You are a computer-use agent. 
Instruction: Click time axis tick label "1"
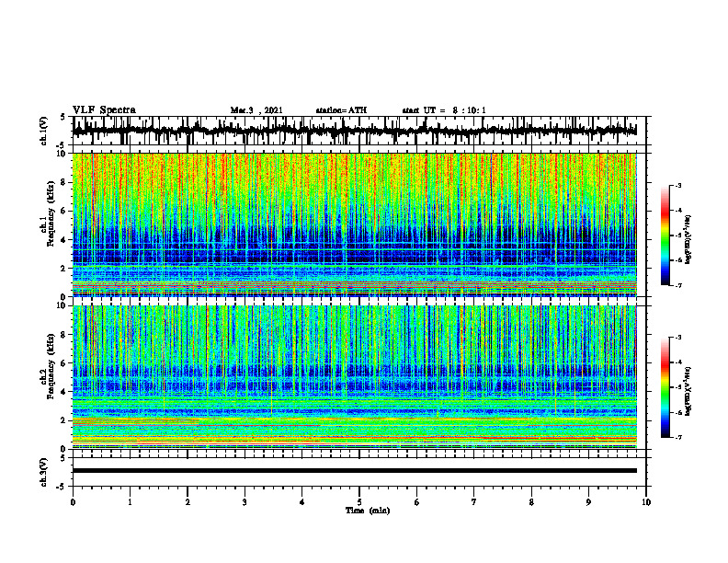click(130, 502)
